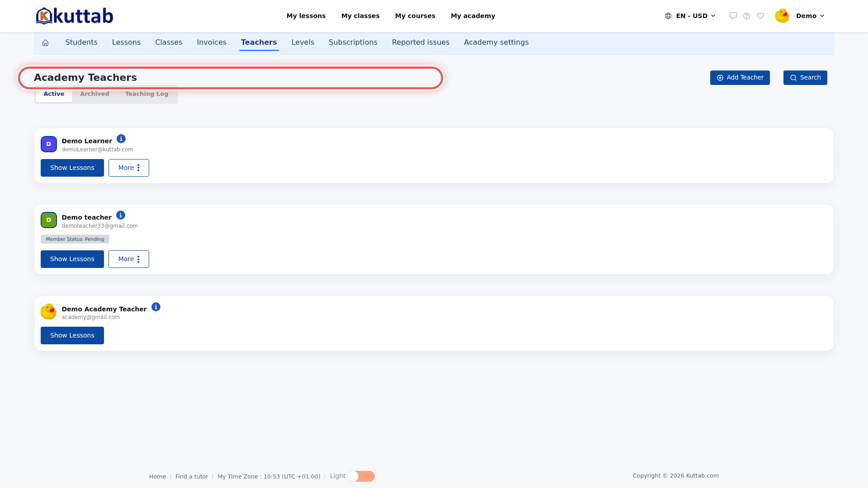Select the Teachers tab
The image size is (868, 488).
(259, 42)
